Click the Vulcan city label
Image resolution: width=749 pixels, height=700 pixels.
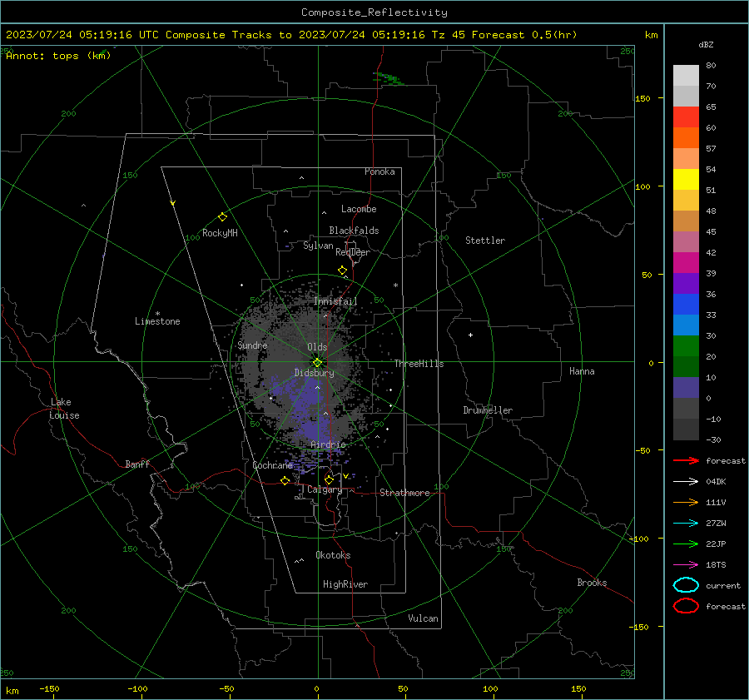point(423,618)
